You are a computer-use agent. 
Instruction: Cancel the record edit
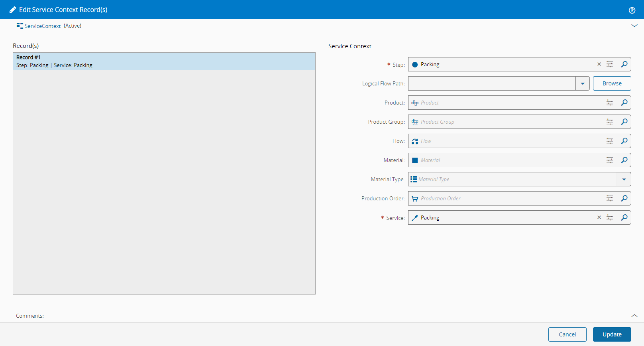567,334
